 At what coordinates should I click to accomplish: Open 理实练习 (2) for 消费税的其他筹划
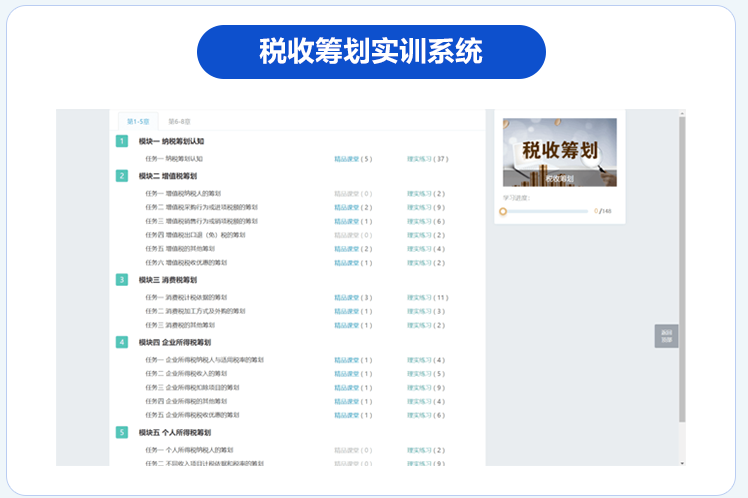point(426,325)
